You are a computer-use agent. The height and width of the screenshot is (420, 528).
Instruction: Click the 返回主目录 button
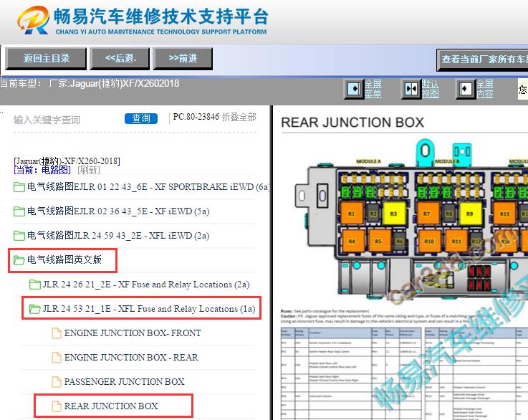tap(46, 59)
